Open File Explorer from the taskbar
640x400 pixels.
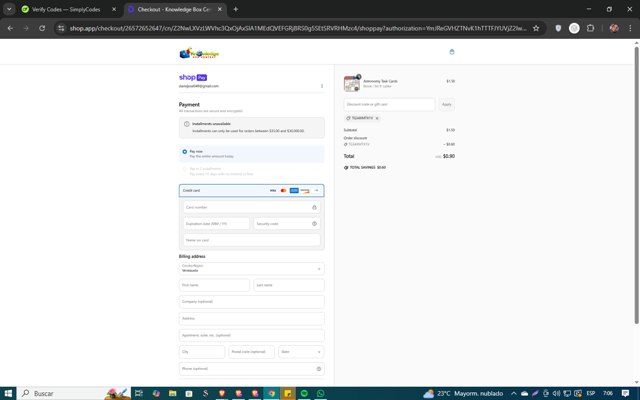[173, 393]
